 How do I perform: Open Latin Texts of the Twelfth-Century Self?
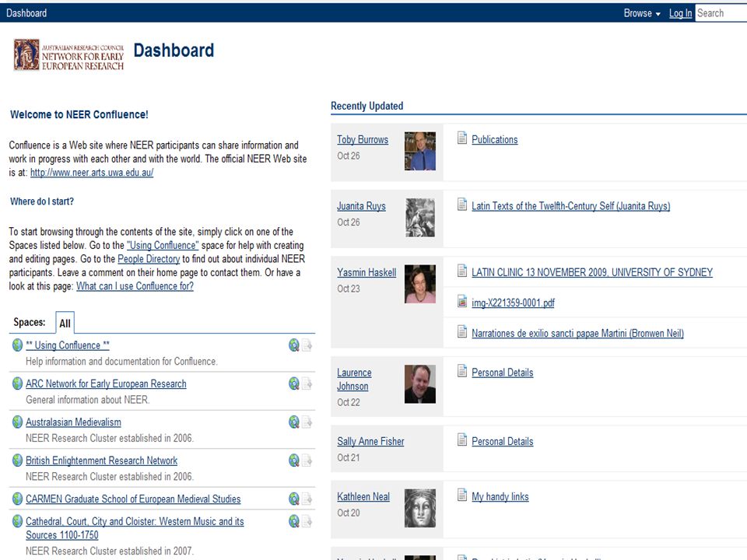click(570, 205)
